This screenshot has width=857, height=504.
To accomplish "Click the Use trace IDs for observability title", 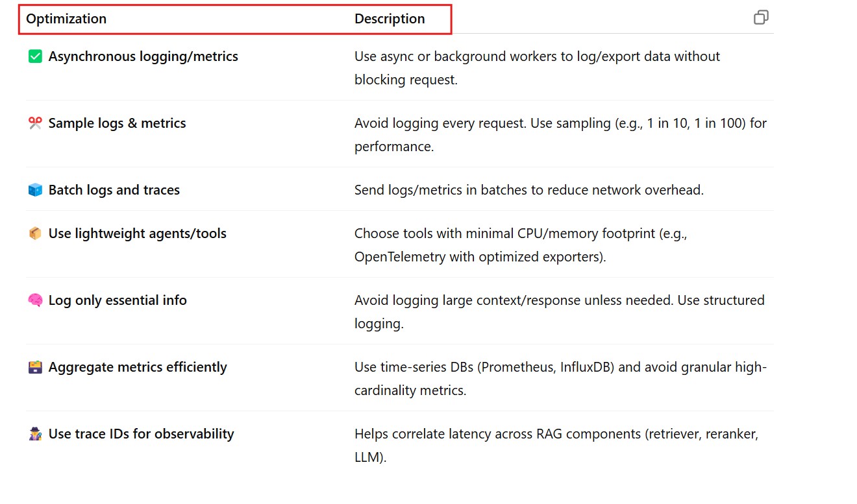I will click(141, 434).
